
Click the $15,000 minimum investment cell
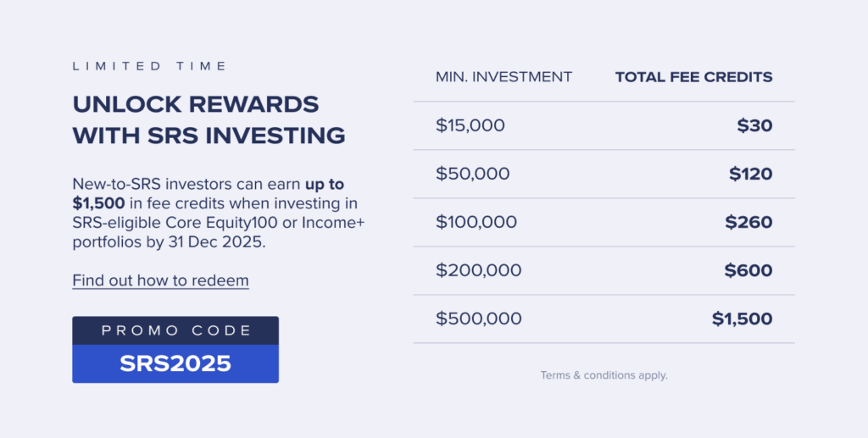click(470, 125)
